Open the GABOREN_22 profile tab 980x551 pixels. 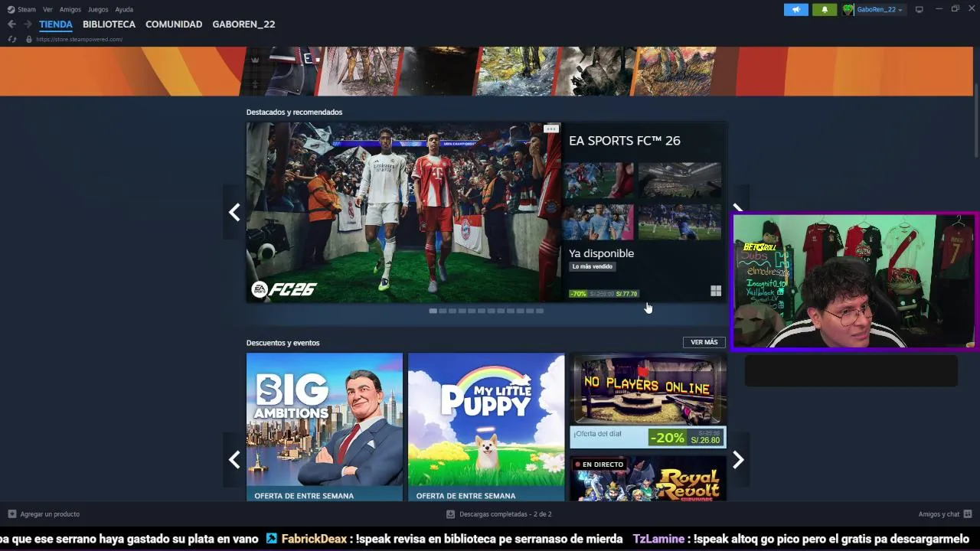click(x=243, y=24)
